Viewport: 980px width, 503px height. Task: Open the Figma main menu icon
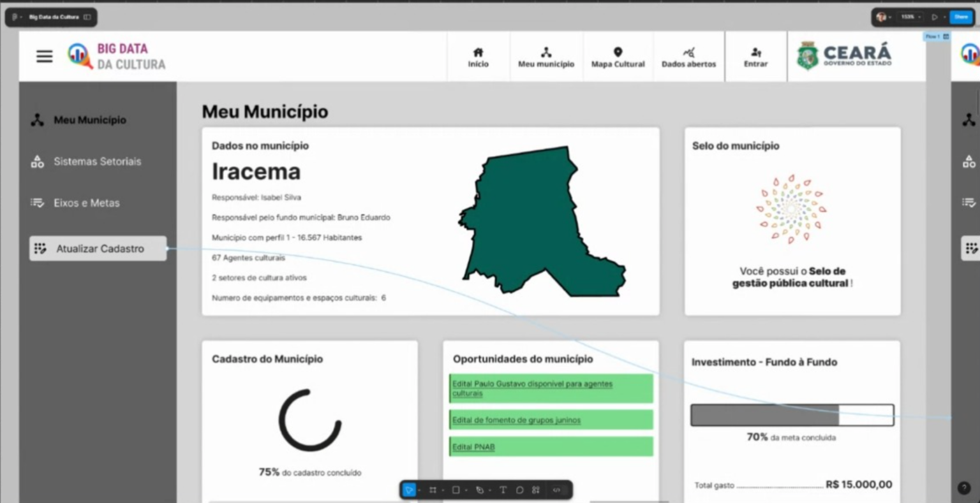pos(15,17)
